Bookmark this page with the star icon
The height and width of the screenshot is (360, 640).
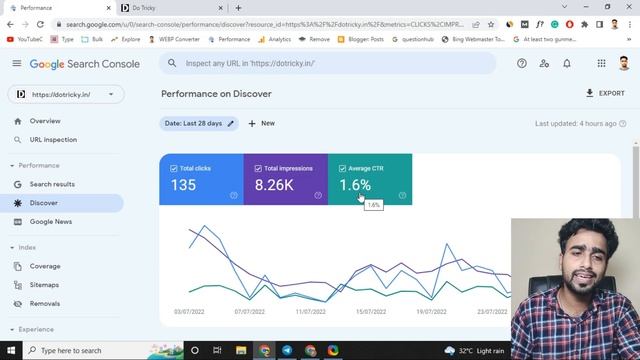491,24
